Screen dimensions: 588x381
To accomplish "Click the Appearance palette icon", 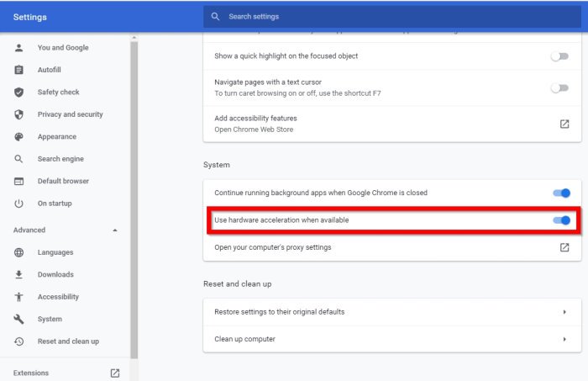I will coord(18,137).
